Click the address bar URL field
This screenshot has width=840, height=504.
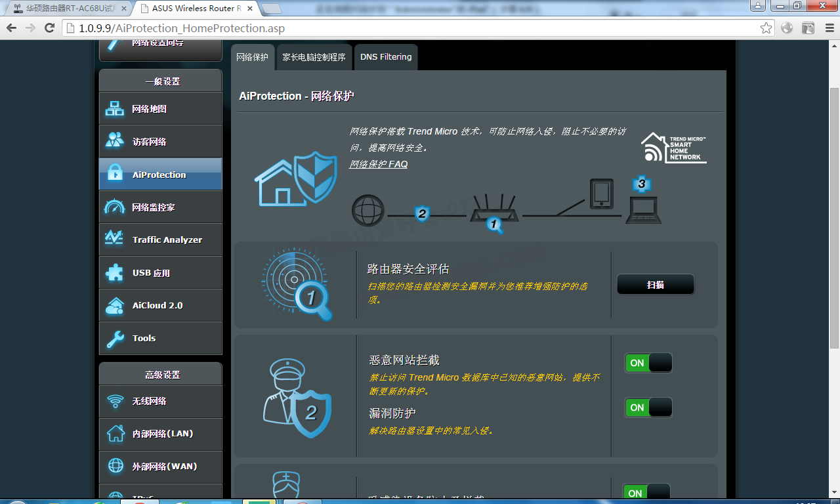[x=417, y=28]
